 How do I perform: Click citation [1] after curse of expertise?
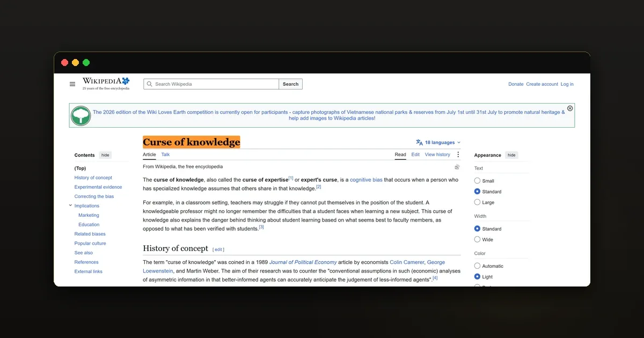[x=291, y=178]
